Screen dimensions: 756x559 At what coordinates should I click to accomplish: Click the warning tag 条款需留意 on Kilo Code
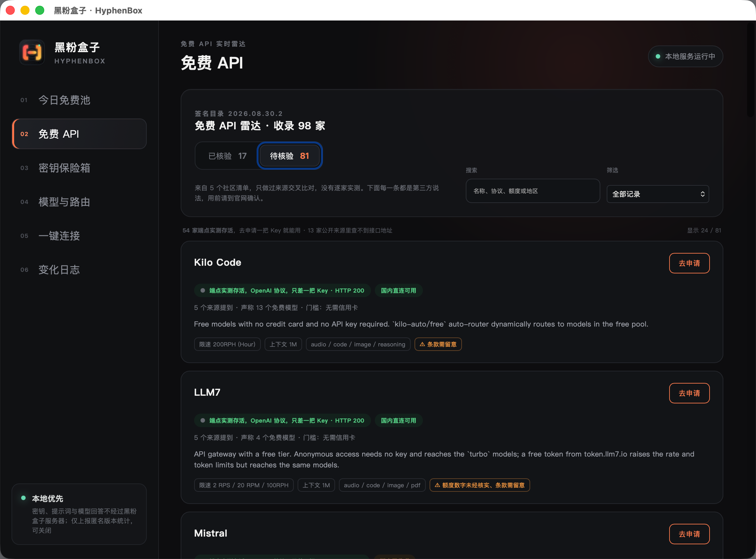coord(438,344)
